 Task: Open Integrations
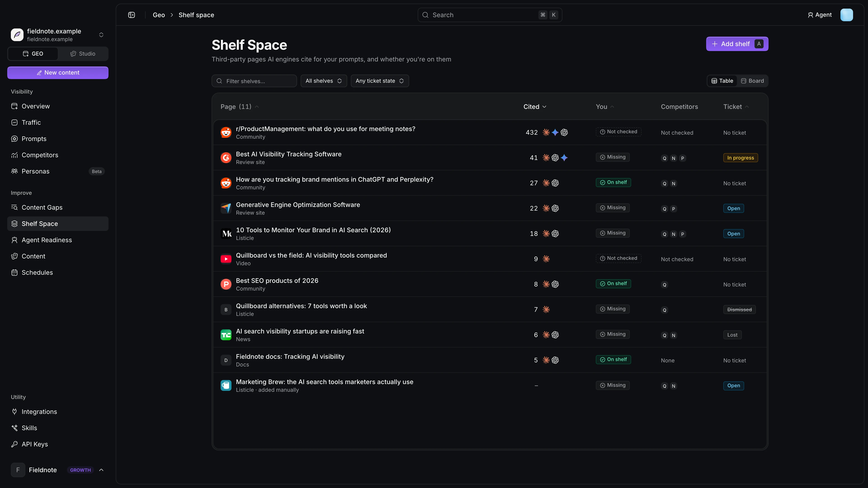(x=58, y=412)
